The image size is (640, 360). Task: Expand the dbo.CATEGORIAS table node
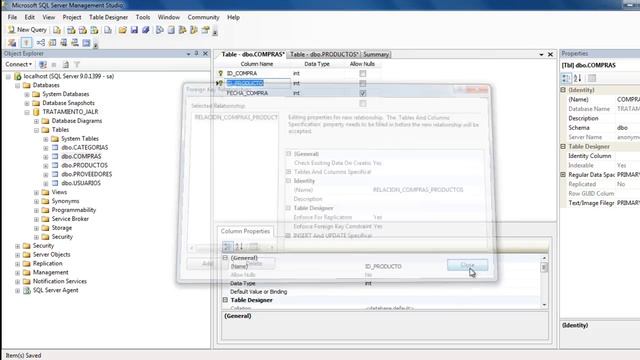point(46,148)
